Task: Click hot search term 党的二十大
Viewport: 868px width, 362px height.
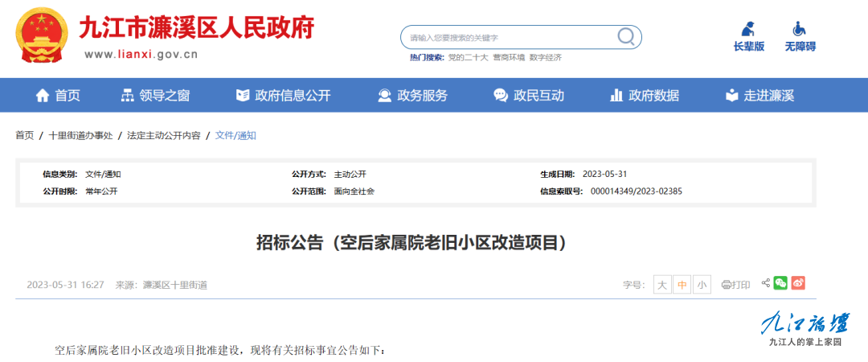Action: tap(468, 58)
